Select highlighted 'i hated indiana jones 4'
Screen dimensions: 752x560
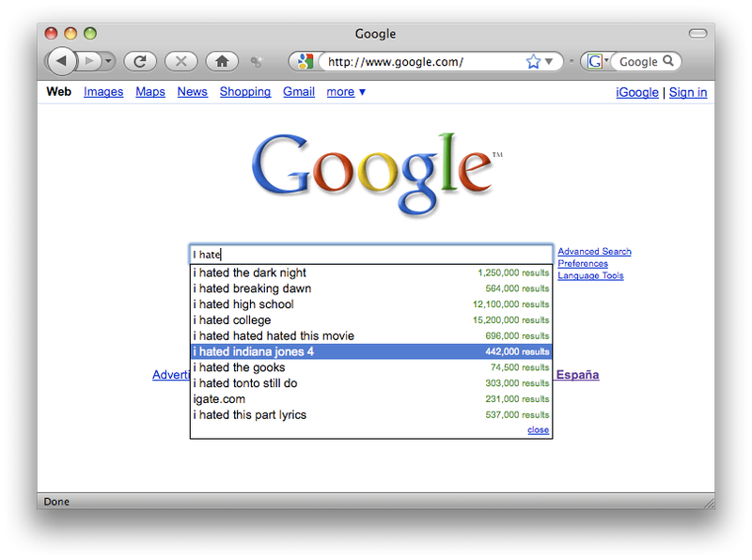(371, 351)
